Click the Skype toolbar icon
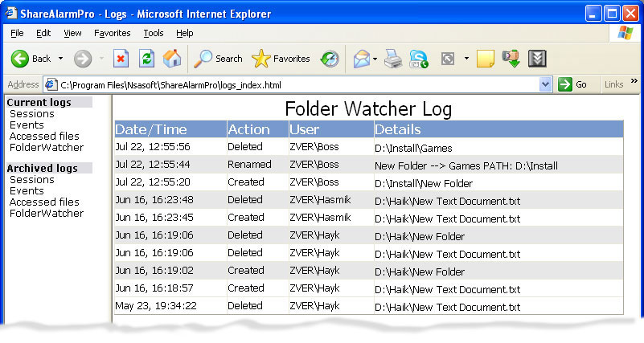This screenshot has height=343, width=644. pyautogui.click(x=419, y=59)
